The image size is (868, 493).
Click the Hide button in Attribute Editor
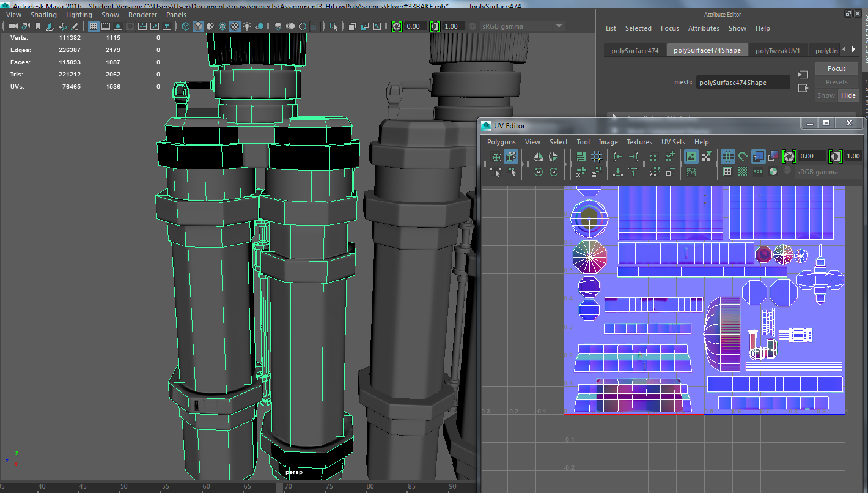(848, 95)
